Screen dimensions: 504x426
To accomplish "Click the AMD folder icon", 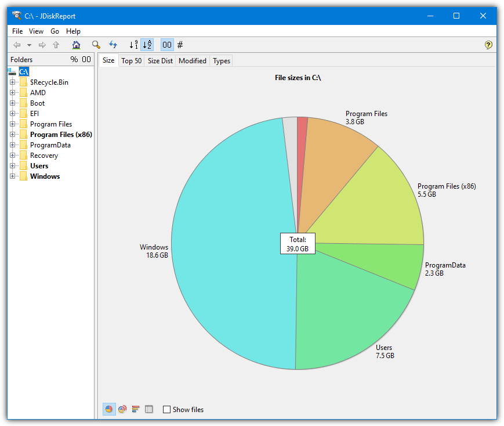I will (x=23, y=93).
